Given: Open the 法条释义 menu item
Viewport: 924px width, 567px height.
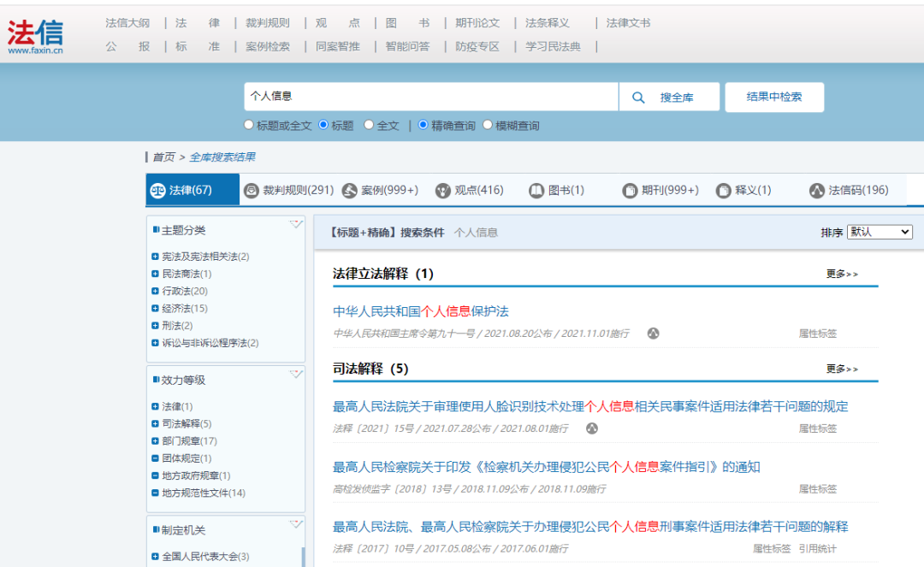Looking at the screenshot, I should pyautogui.click(x=547, y=23).
